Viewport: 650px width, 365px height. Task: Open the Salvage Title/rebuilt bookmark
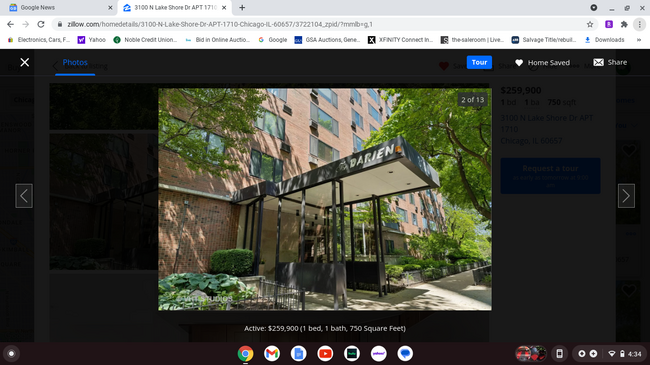[544, 40]
